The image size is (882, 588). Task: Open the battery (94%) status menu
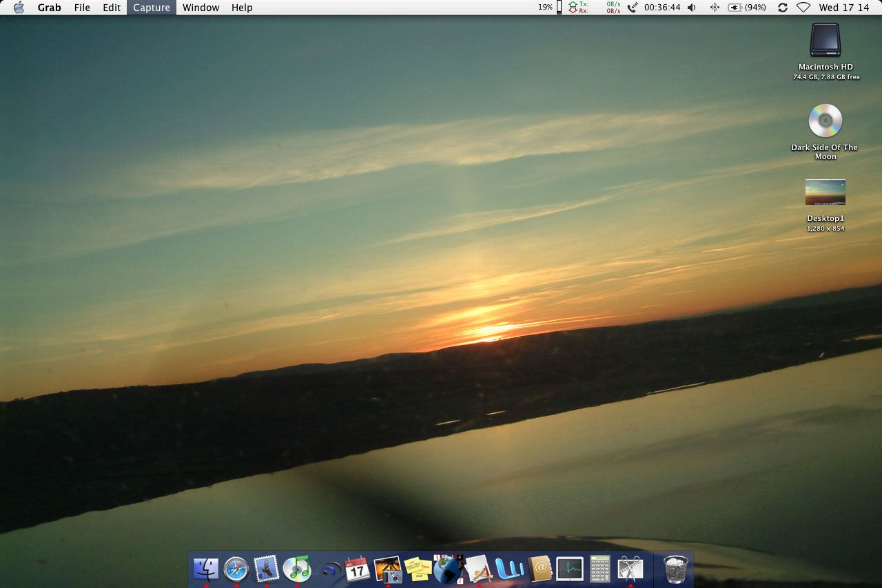[x=747, y=8]
